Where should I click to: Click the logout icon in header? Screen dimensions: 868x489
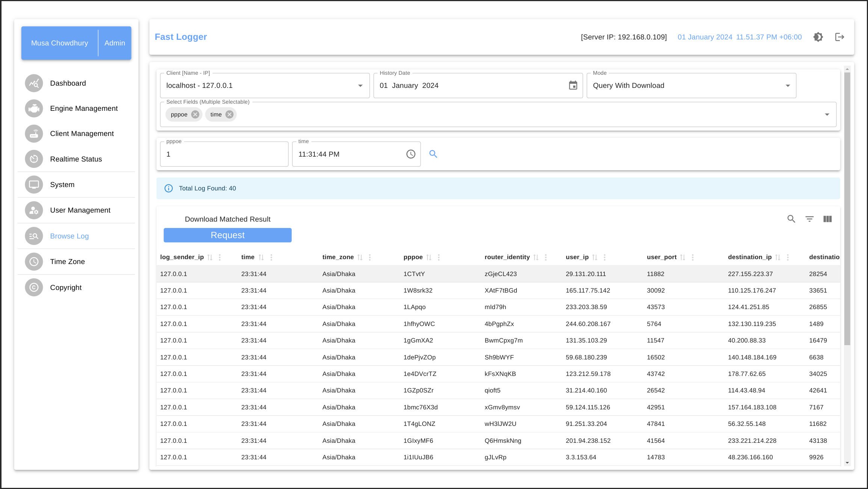point(839,37)
